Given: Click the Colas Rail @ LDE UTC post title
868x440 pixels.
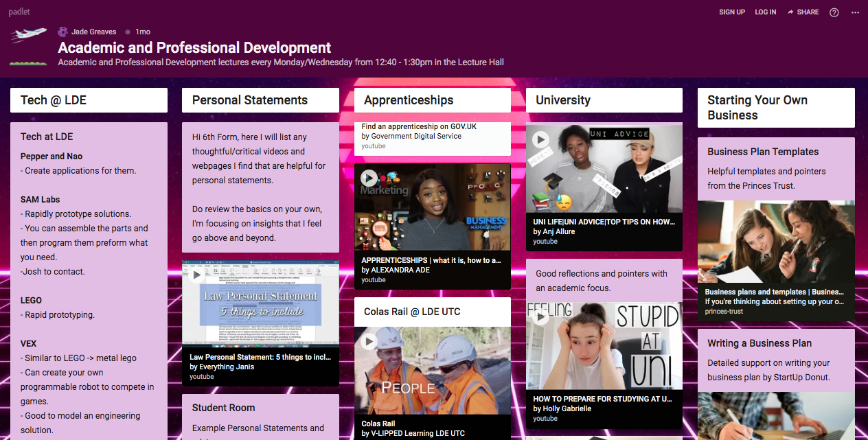Looking at the screenshot, I should point(412,312).
